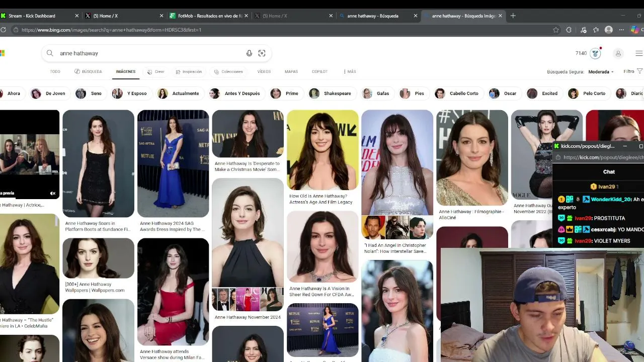
Task: Close the Stream - Kick Dashboard tab
Action: coord(77,16)
